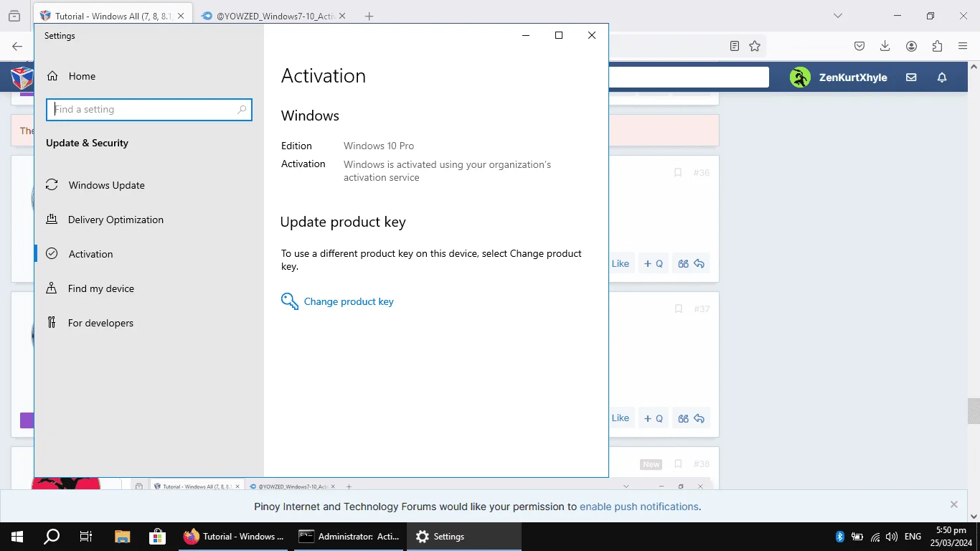The height and width of the screenshot is (551, 980).
Task: Open forum alerts bell icon
Action: click(943, 77)
